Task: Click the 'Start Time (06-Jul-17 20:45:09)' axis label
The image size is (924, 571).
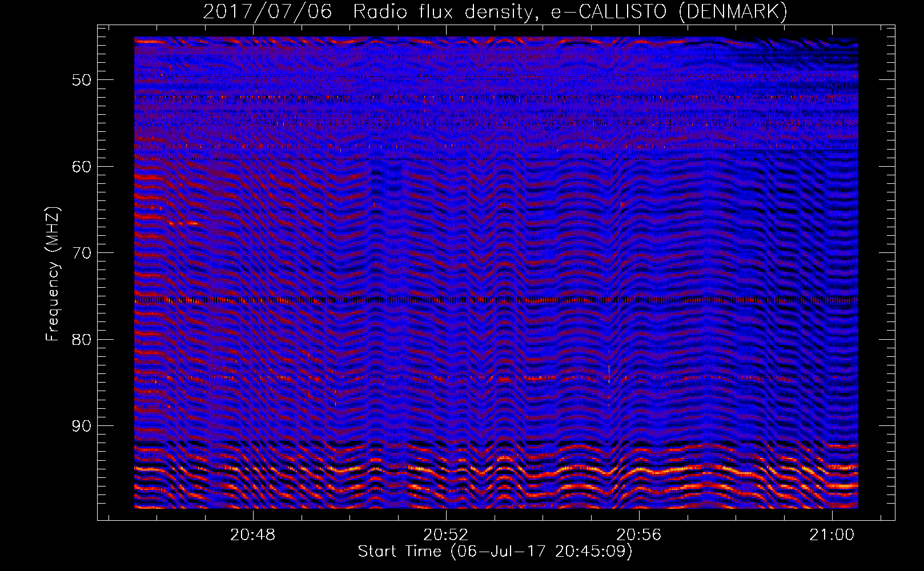Action: coord(495,552)
